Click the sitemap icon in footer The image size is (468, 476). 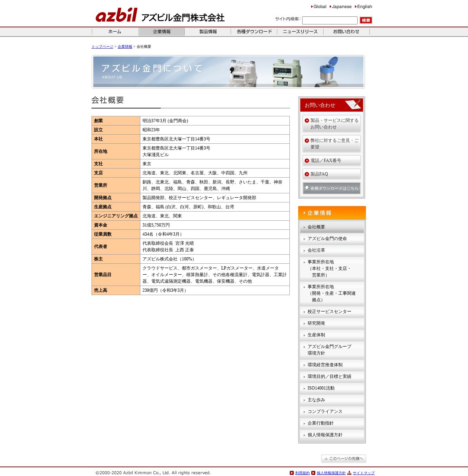pos(349,473)
